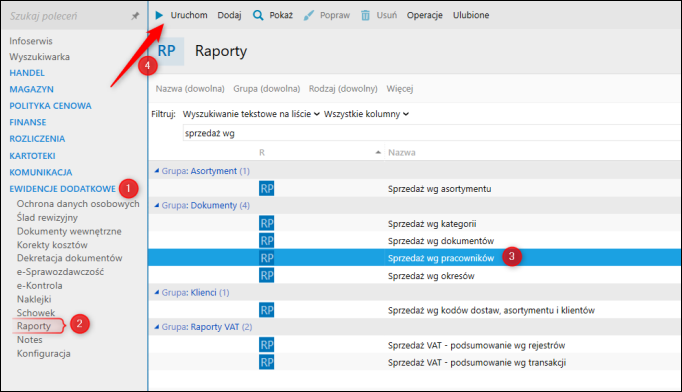Open the FINANSE module
This screenshot has height=392, width=682.
pos(28,122)
